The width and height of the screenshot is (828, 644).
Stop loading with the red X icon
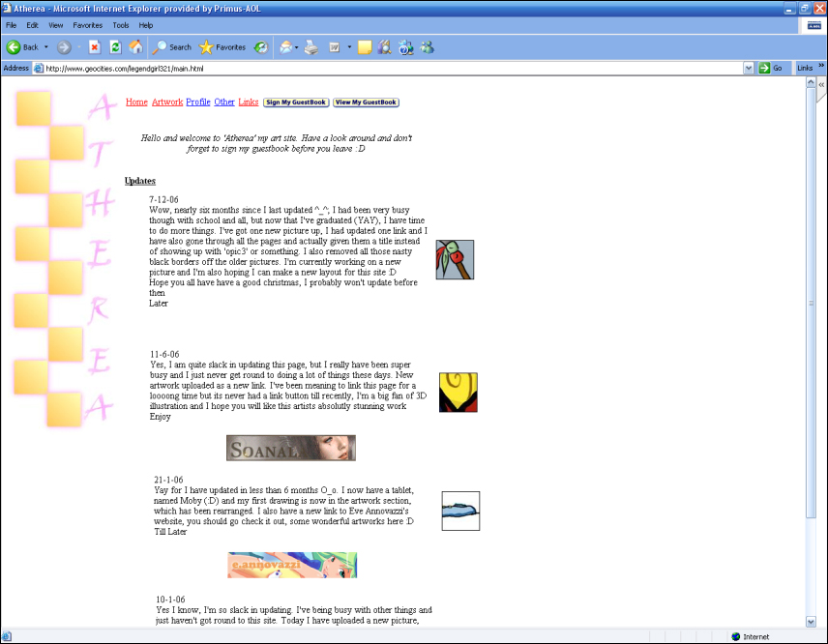pyautogui.click(x=95, y=47)
